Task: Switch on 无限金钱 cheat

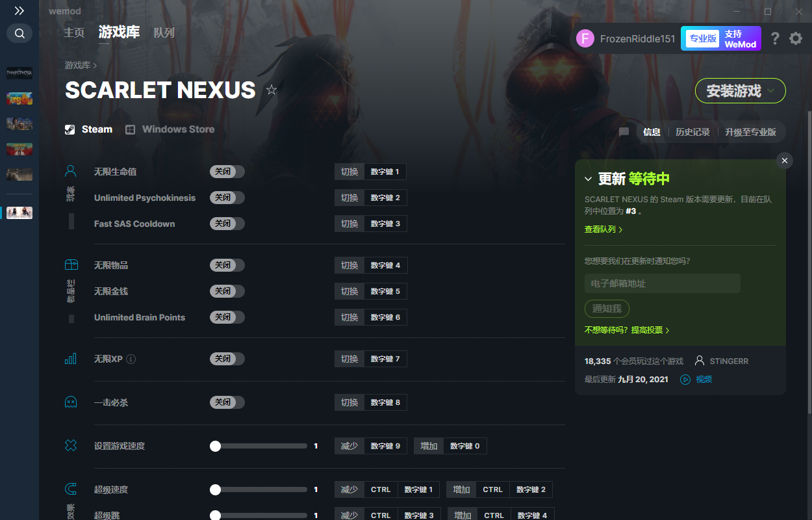Action: (x=227, y=291)
